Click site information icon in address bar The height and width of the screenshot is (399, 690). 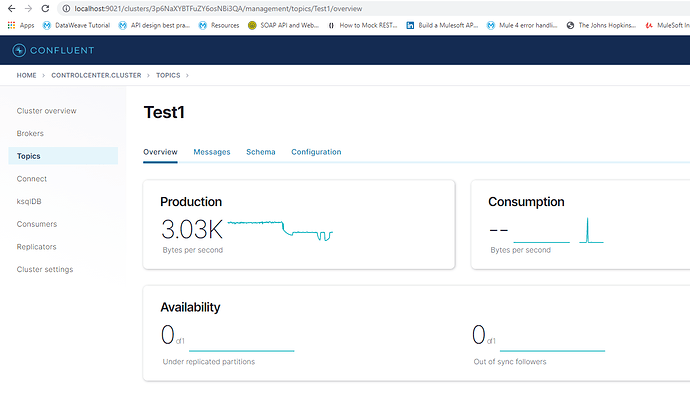[66, 8]
